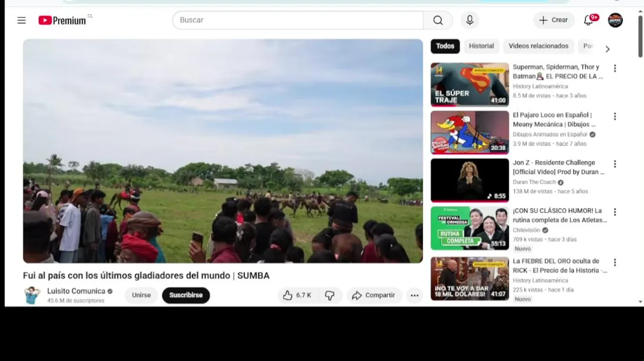Open options for Jon Z Residente video
Screen dimensions: 644x361
(x=614, y=164)
